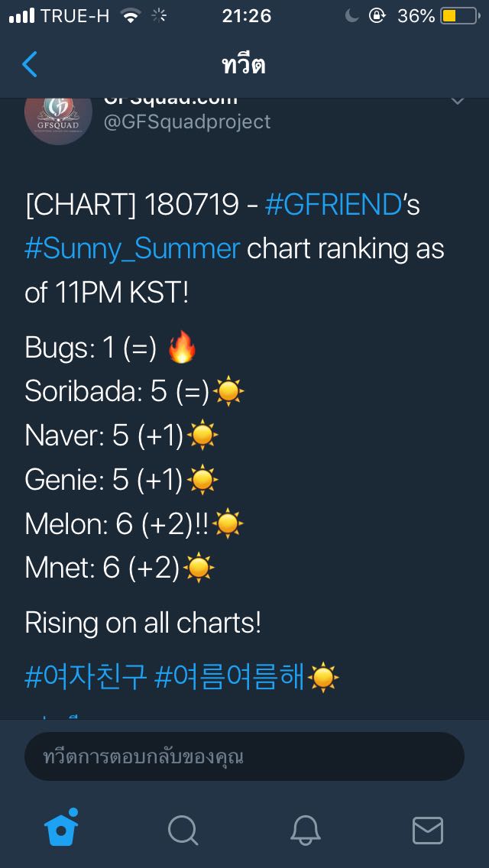The image size is (489, 868).
Task: Tap the reply text field
Action: [x=244, y=756]
